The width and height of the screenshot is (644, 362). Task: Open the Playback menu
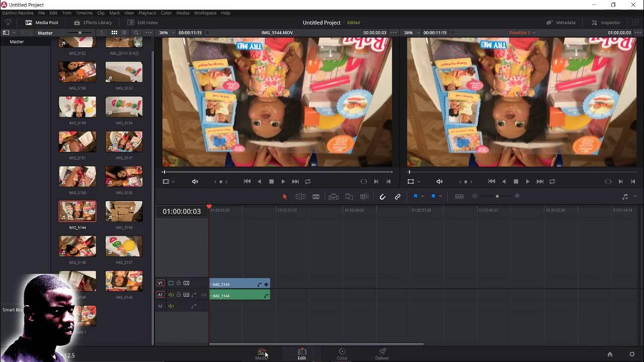tap(147, 13)
